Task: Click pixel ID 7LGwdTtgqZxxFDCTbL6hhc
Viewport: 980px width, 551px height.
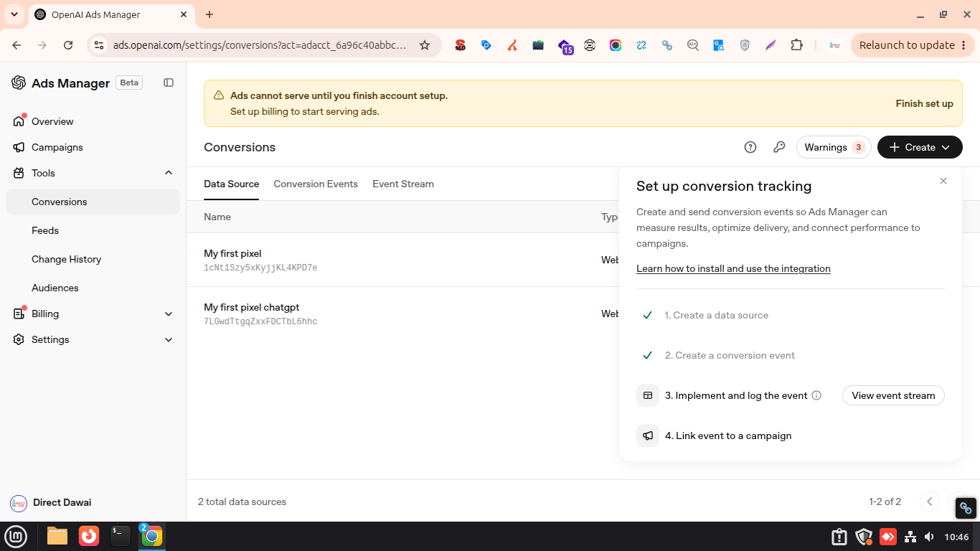Action: pos(260,321)
